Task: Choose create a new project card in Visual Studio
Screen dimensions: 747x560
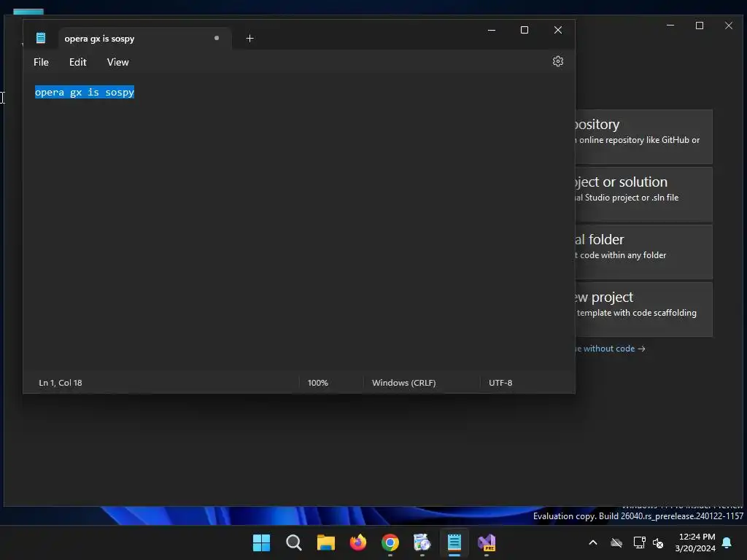Action: (643, 309)
